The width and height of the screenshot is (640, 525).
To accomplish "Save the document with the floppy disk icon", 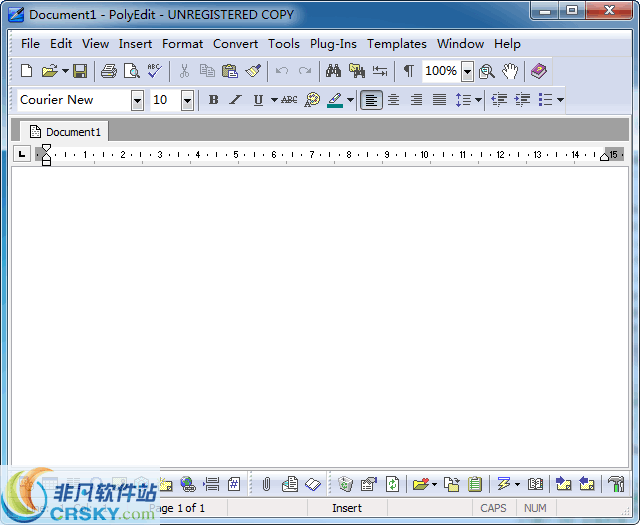I will (80, 71).
